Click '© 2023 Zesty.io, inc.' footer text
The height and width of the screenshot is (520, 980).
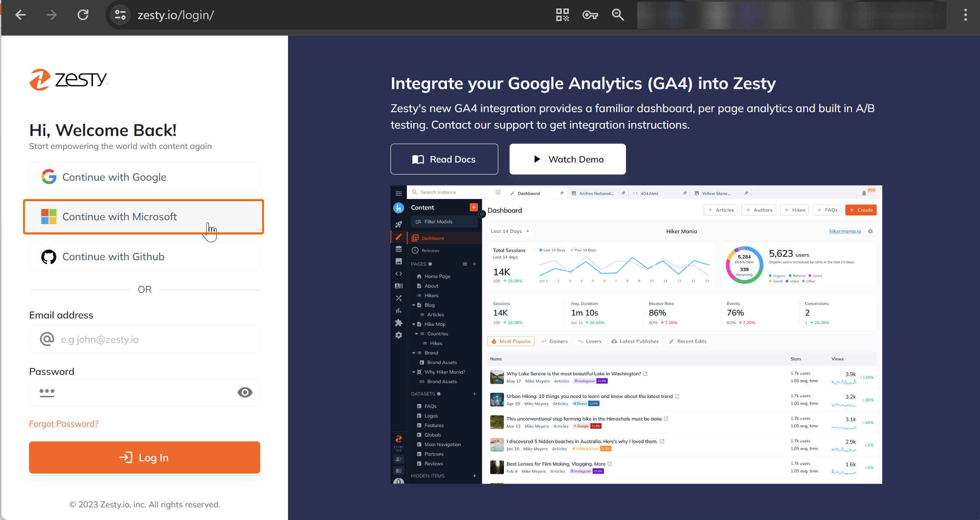point(145,504)
